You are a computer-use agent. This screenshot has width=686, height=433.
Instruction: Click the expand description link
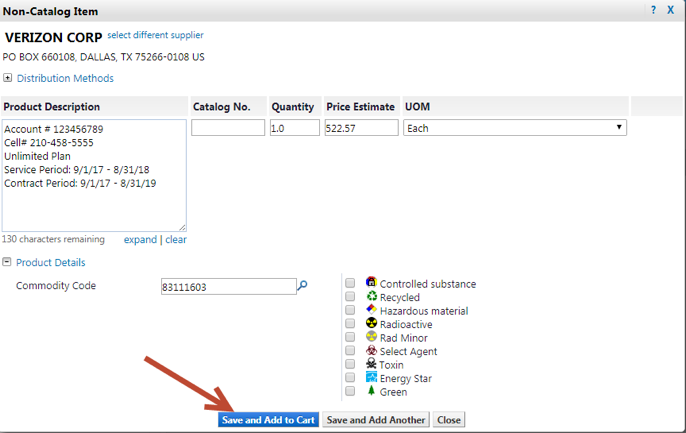click(140, 240)
